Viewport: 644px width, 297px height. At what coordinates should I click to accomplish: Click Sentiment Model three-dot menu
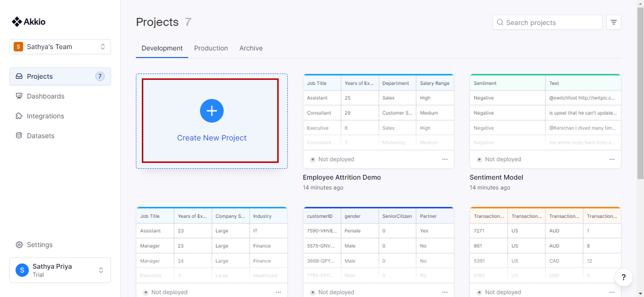612,159
